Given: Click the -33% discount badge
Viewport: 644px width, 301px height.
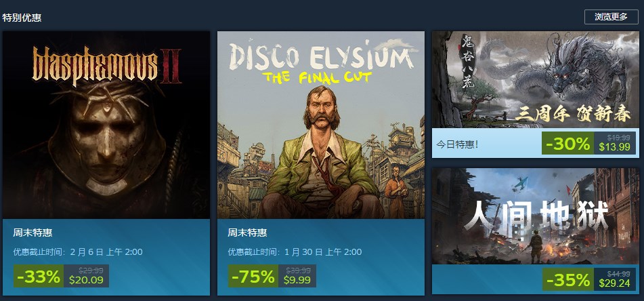Looking at the screenshot, I should tap(39, 277).
